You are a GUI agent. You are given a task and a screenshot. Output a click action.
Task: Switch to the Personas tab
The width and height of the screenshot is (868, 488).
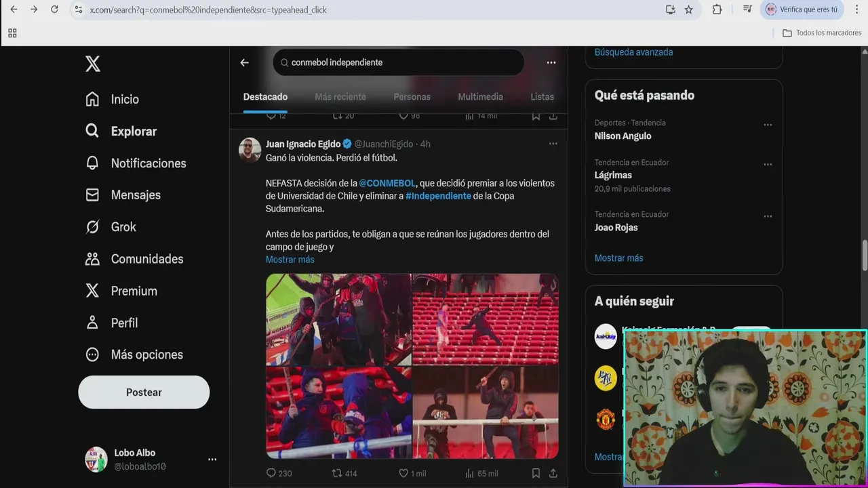click(412, 97)
